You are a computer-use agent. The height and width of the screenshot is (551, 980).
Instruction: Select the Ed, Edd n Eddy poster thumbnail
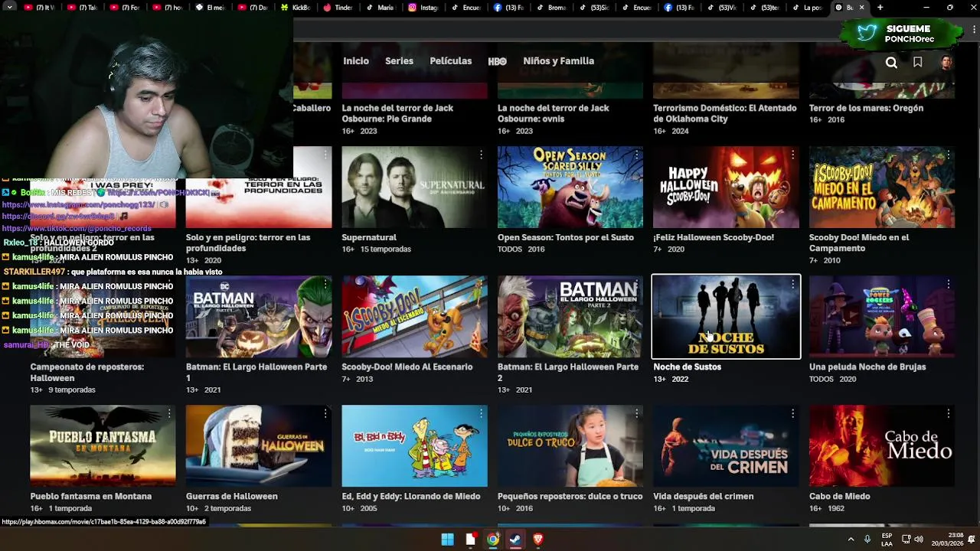(x=414, y=446)
